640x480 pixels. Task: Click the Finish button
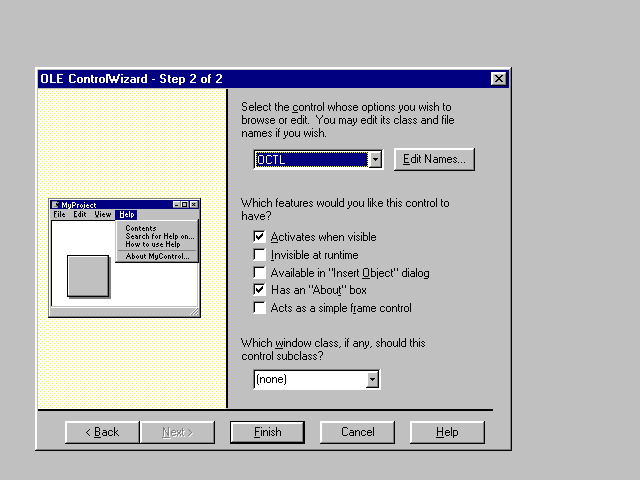click(267, 432)
